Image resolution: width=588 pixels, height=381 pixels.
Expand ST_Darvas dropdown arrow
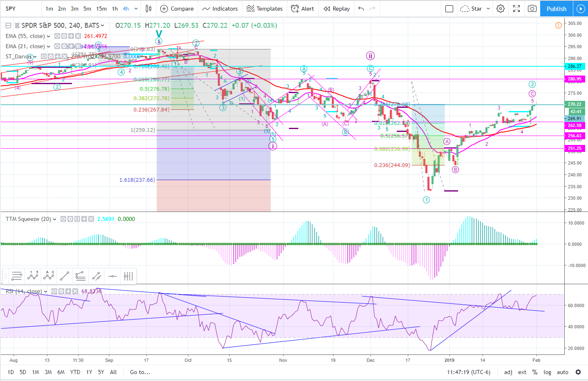[x=35, y=57]
